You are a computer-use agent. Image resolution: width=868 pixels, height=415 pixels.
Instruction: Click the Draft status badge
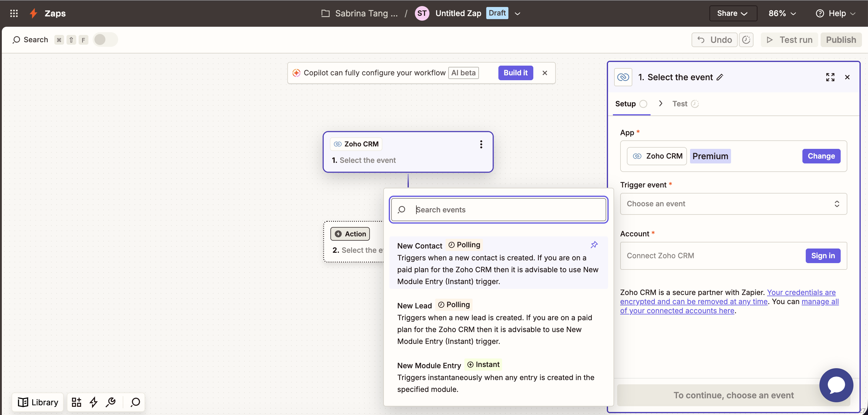497,13
